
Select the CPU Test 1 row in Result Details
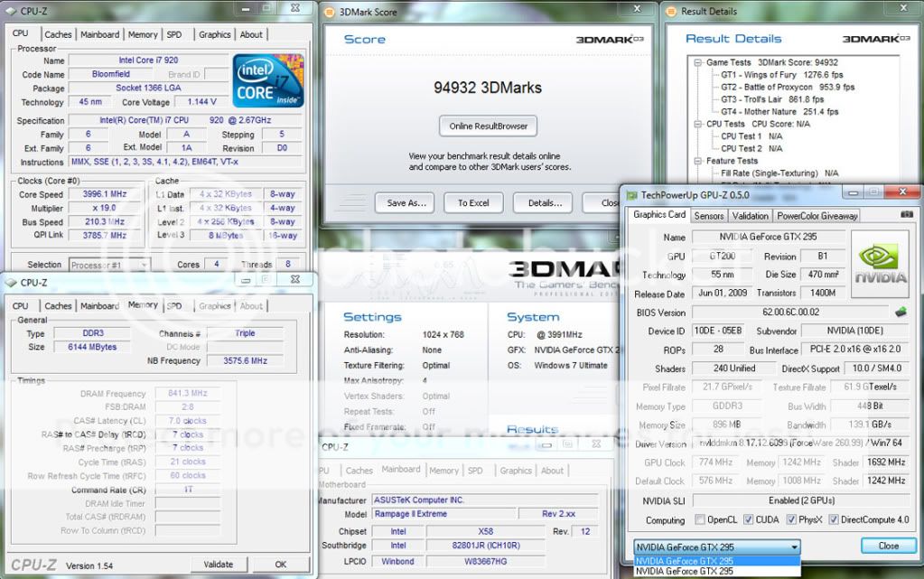pyautogui.click(x=751, y=136)
